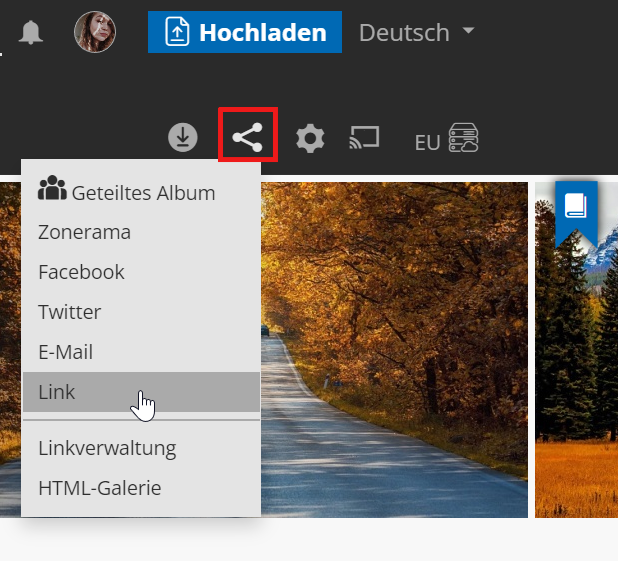Click the Link menu entry
The height and width of the screenshot is (561, 618).
pos(57,392)
